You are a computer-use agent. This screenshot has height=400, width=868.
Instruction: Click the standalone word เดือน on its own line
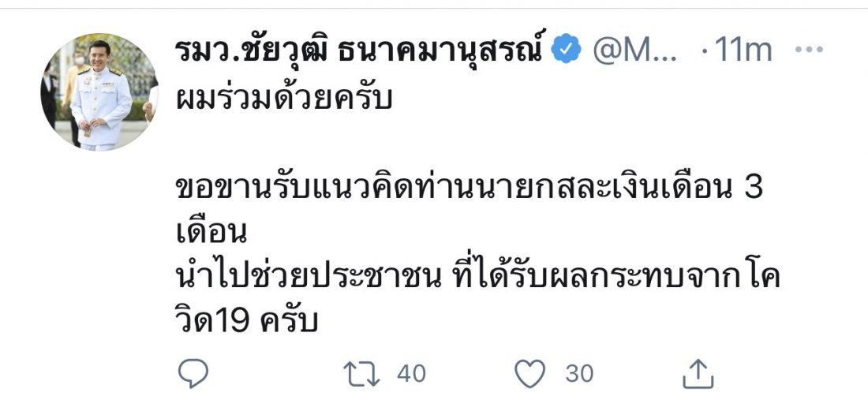point(209,235)
